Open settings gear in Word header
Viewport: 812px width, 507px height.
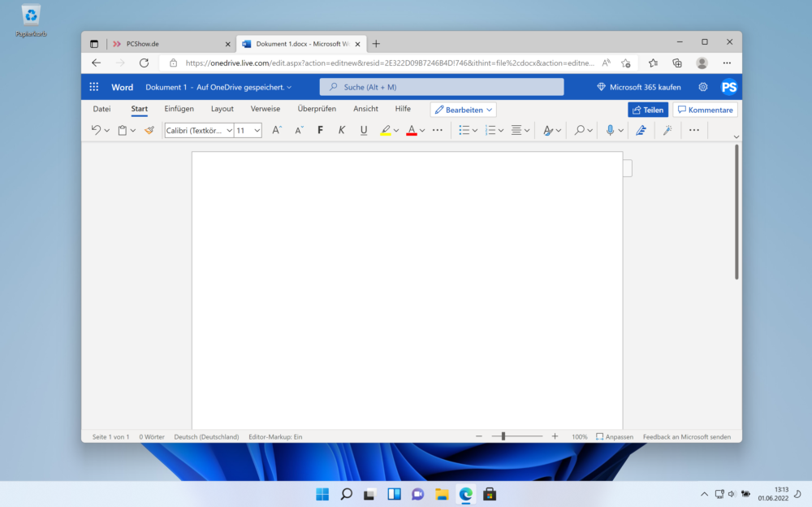(x=703, y=87)
